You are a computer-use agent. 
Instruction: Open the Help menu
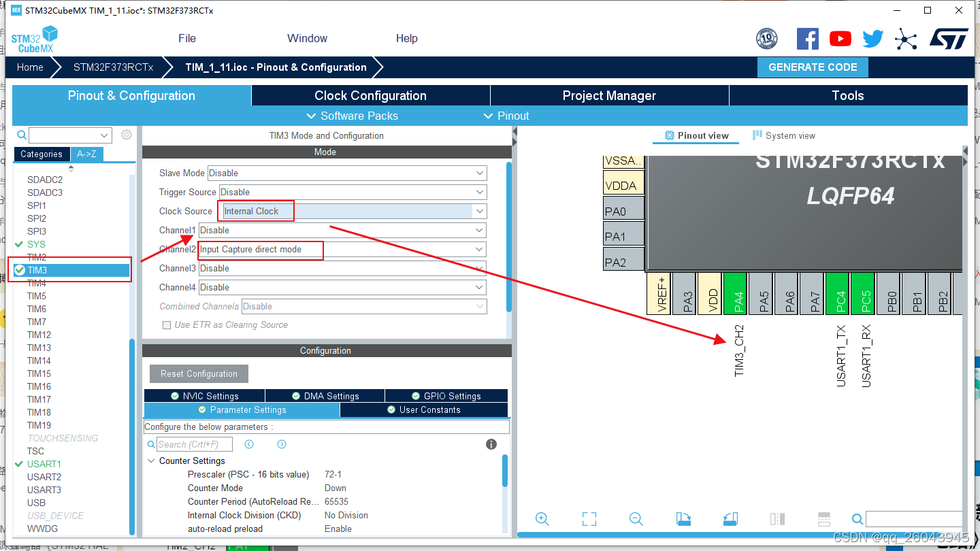point(407,38)
